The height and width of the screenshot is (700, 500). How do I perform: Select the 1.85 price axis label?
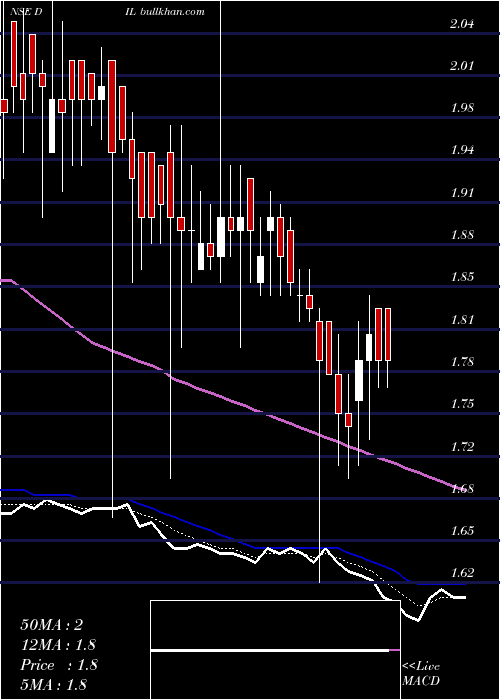tap(462, 277)
